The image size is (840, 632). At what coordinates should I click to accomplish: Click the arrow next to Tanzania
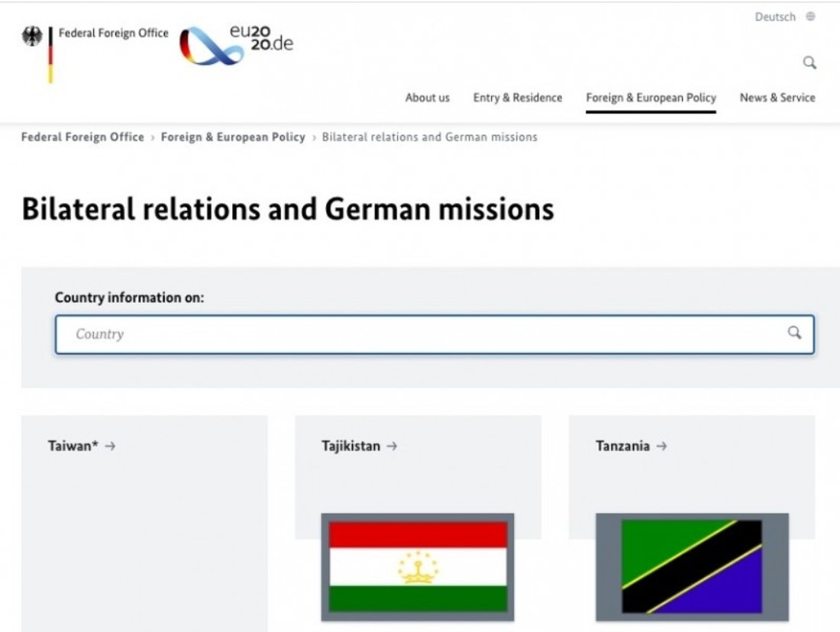pyautogui.click(x=661, y=446)
